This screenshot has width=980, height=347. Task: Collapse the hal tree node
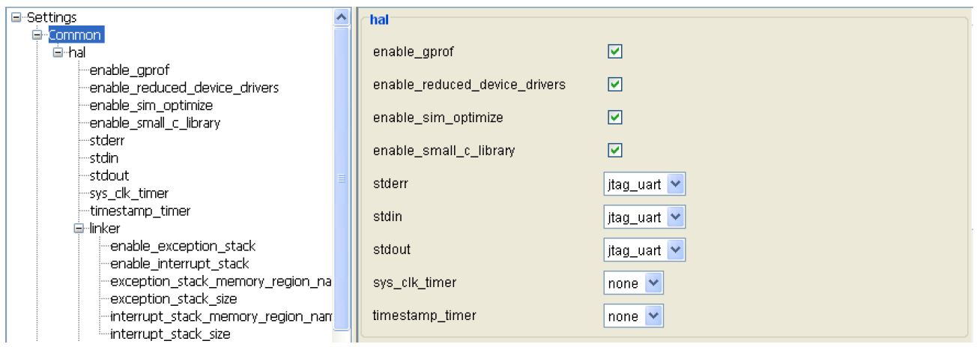57,53
